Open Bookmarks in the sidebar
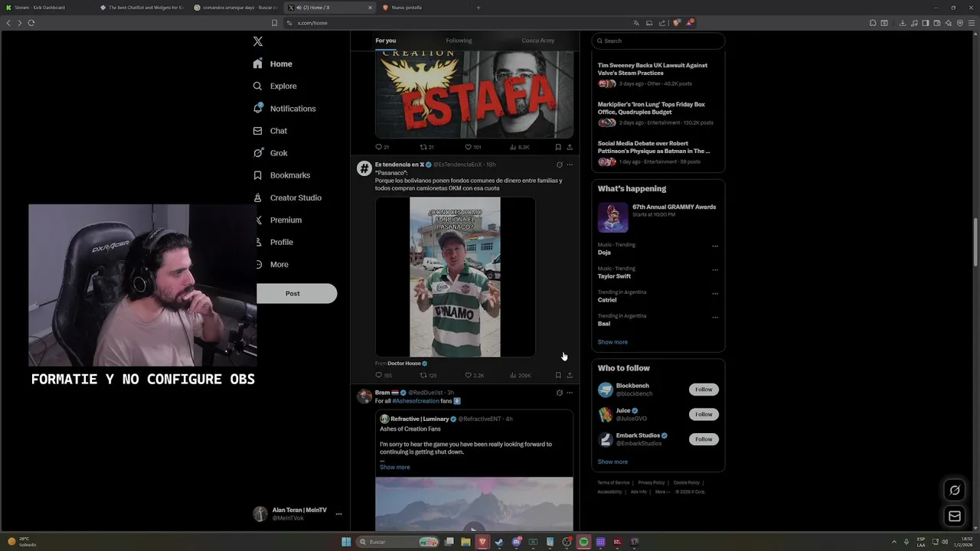 point(281,175)
